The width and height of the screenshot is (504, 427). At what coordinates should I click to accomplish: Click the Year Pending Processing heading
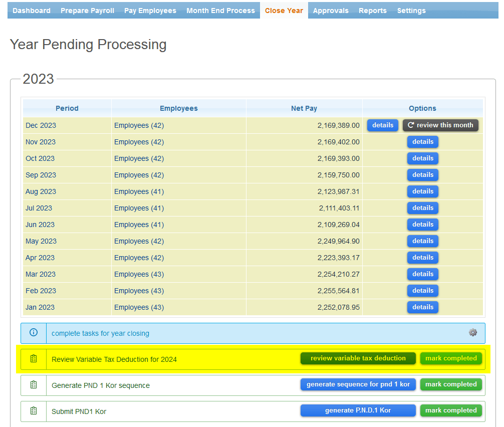(88, 45)
